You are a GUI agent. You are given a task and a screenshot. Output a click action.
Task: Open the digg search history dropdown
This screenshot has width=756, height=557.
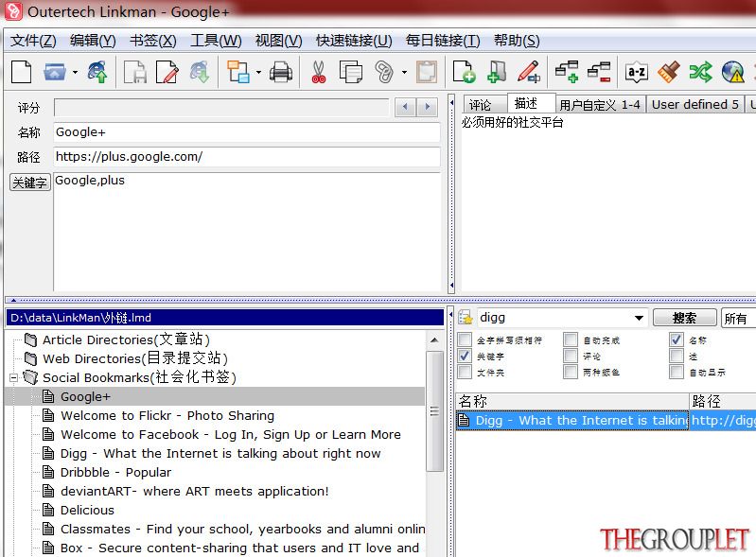pyautogui.click(x=639, y=318)
